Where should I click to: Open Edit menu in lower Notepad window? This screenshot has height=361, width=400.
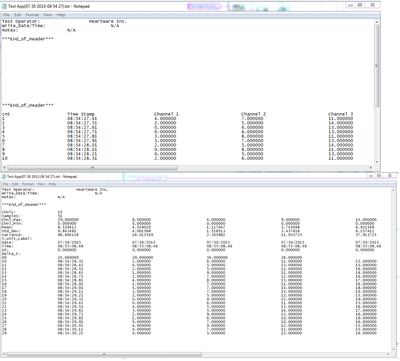click(x=15, y=184)
